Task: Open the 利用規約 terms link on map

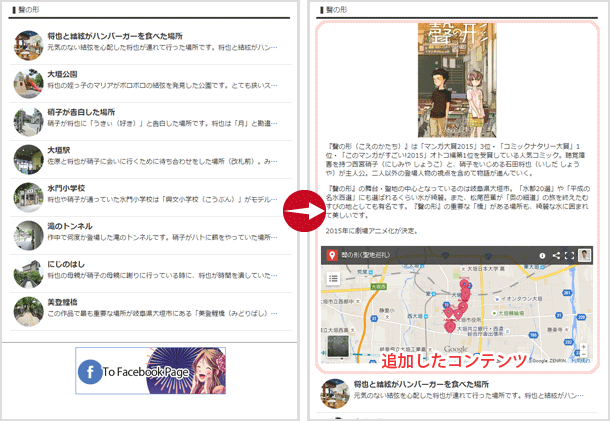Action: pyautogui.click(x=580, y=361)
